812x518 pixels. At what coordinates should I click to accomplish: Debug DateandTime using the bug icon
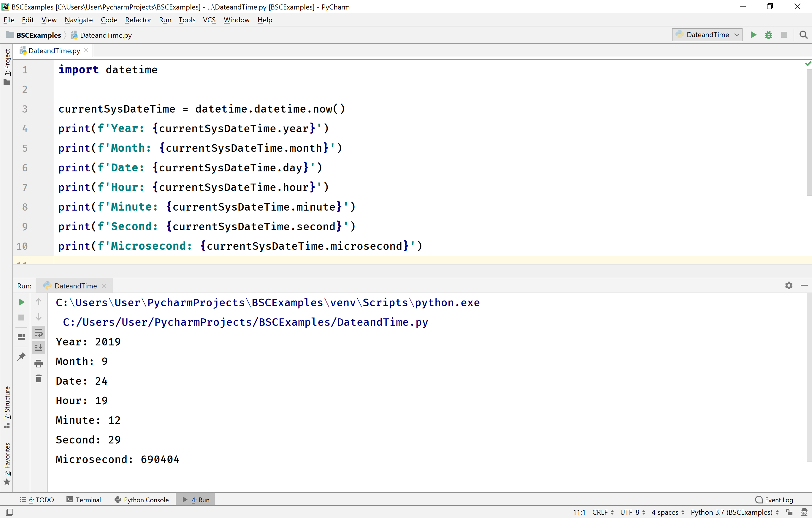(x=769, y=35)
